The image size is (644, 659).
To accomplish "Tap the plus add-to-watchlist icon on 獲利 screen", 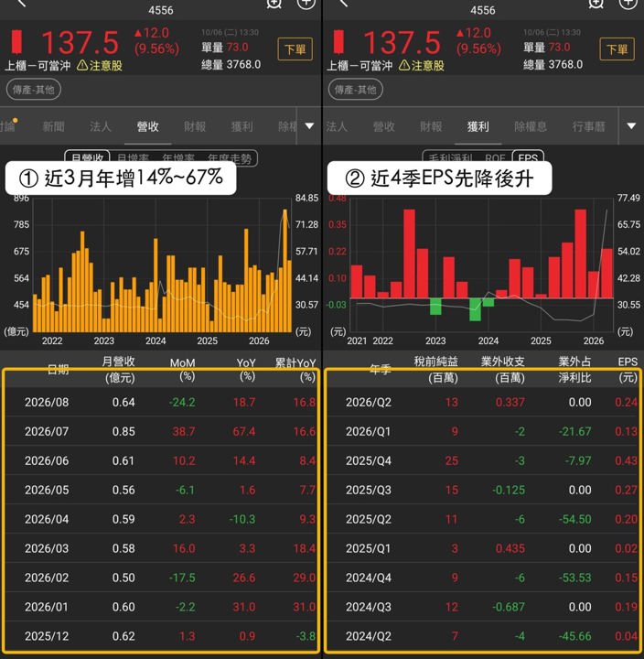I will (x=628, y=4).
